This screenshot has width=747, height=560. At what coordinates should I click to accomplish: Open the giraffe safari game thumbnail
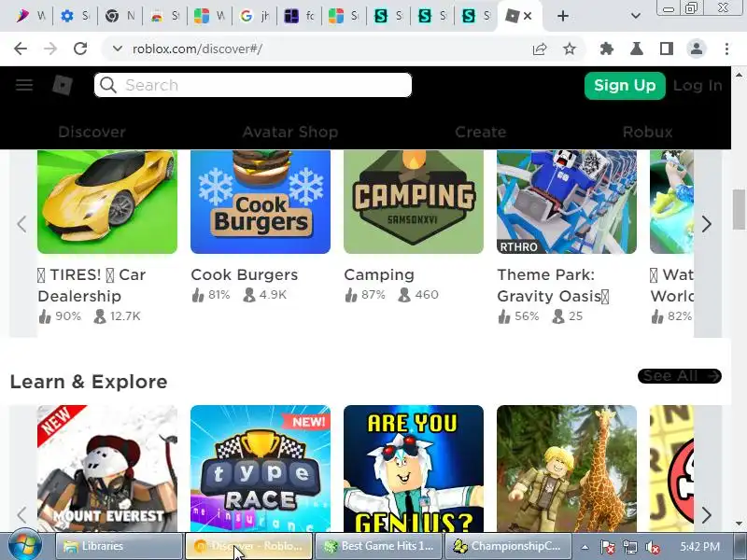[x=567, y=469]
